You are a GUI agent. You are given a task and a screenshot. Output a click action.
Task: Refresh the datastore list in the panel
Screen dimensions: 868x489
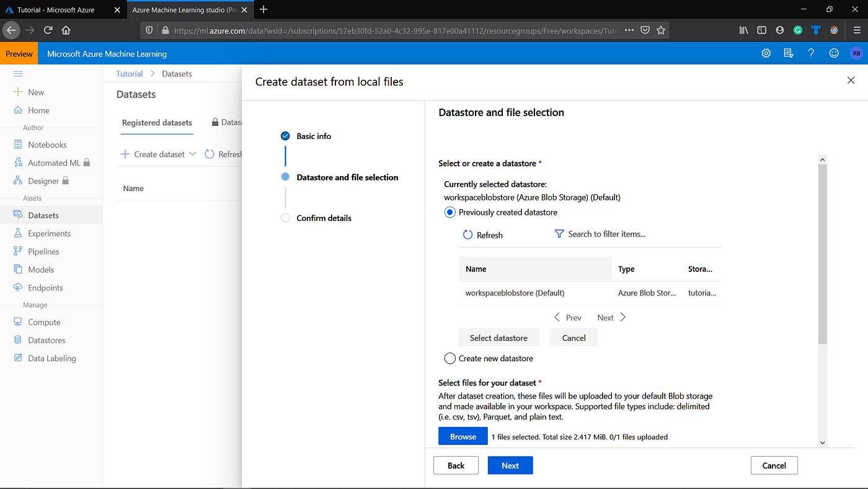pos(483,235)
